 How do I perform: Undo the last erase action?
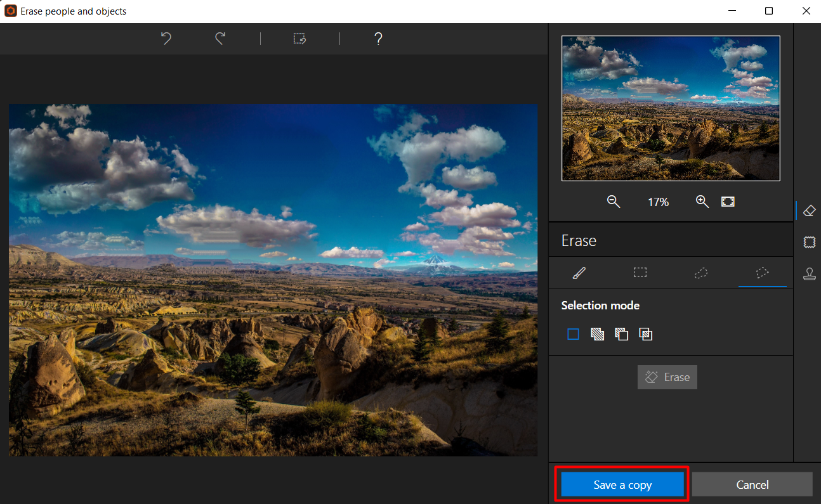pos(166,39)
